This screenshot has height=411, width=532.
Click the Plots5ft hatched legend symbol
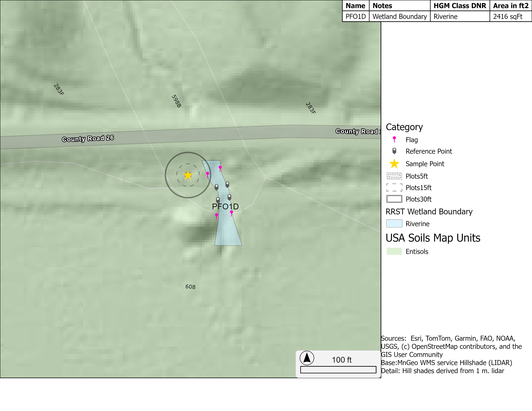(394, 176)
